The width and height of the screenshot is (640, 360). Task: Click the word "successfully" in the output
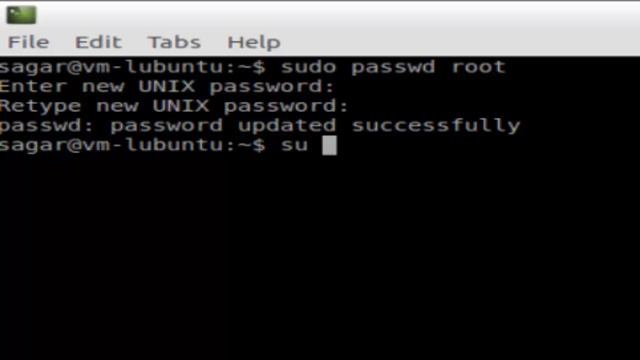[436, 126]
